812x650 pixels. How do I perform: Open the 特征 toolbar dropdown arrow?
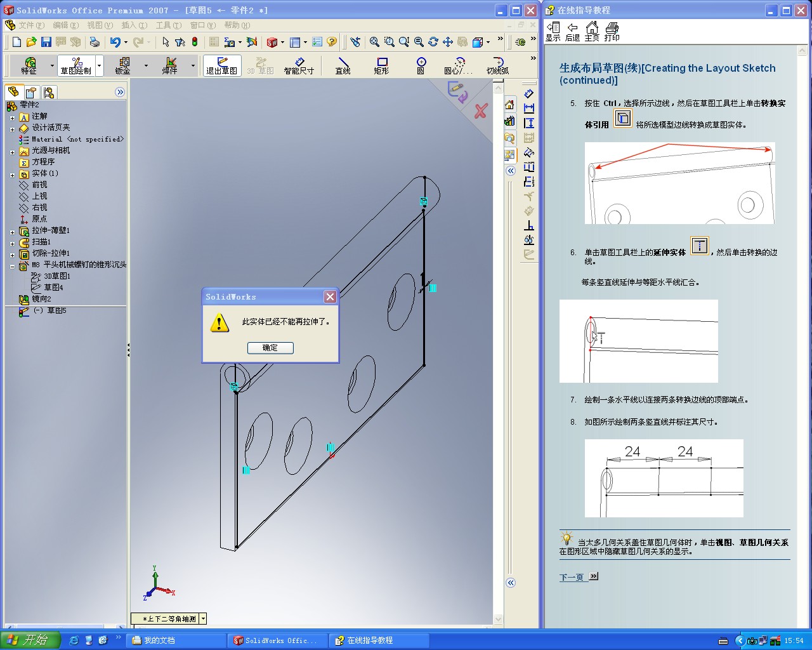coord(52,65)
